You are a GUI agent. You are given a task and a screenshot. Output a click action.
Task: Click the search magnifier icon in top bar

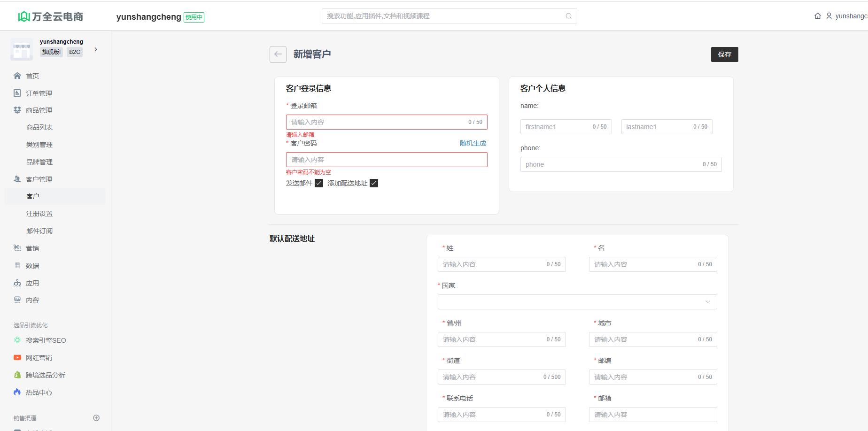click(568, 16)
